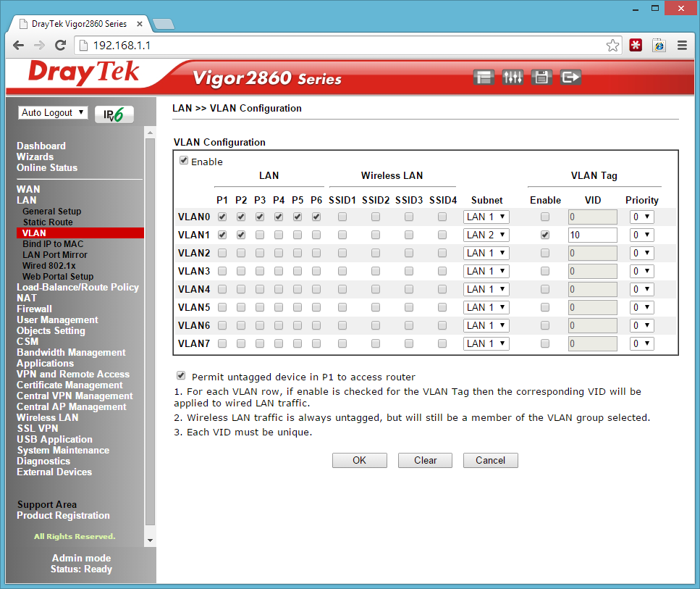Select General Setup under LAN

pos(52,211)
